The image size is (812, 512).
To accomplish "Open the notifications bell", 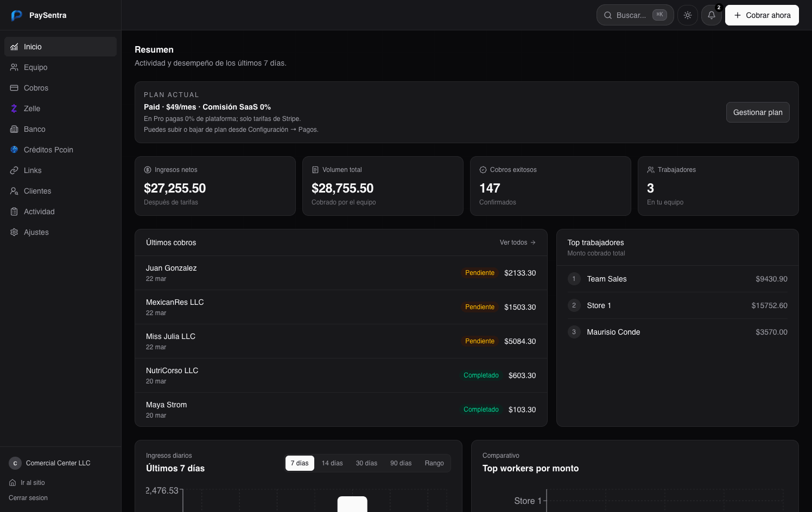I will point(711,15).
